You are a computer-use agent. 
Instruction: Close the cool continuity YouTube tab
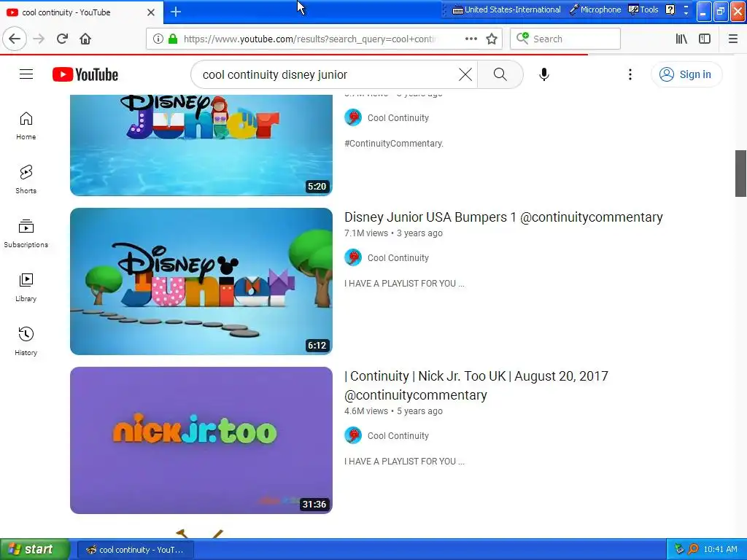coord(151,12)
